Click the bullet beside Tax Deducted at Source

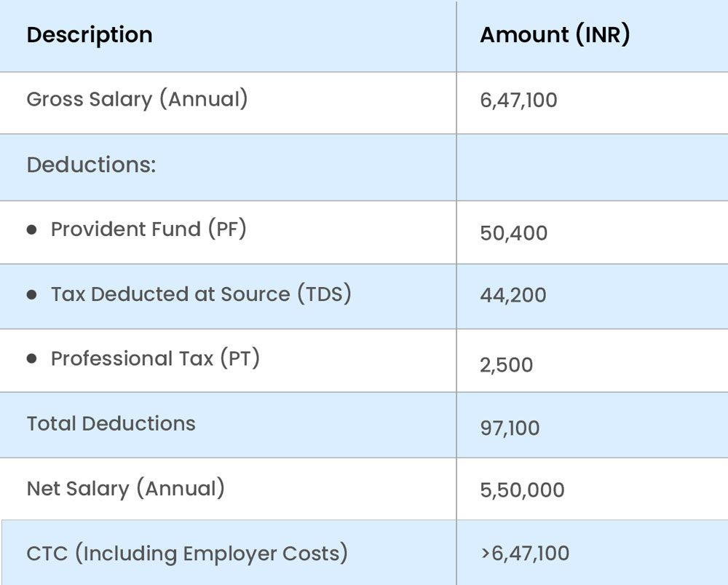pyautogui.click(x=32, y=294)
